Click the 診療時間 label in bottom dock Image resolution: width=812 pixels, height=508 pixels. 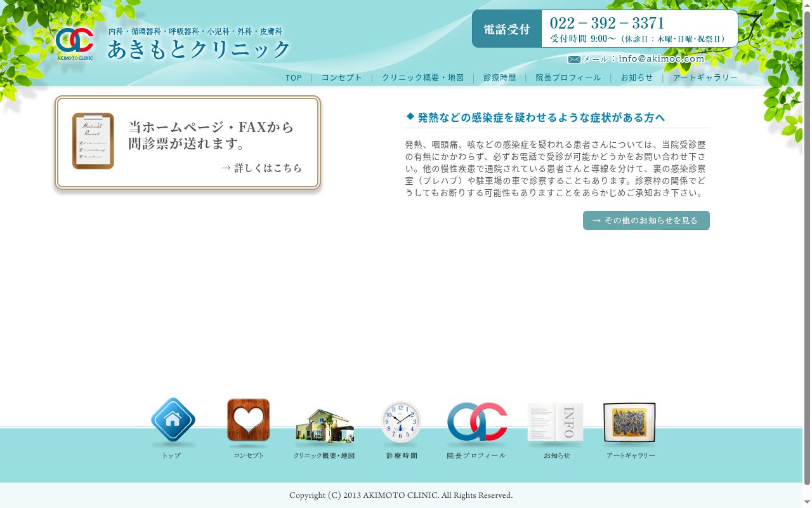click(x=402, y=456)
